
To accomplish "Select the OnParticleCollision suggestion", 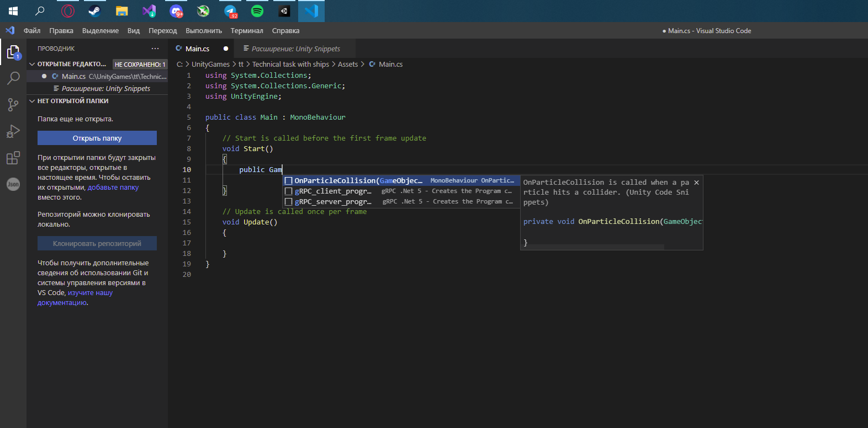I will [x=401, y=180].
